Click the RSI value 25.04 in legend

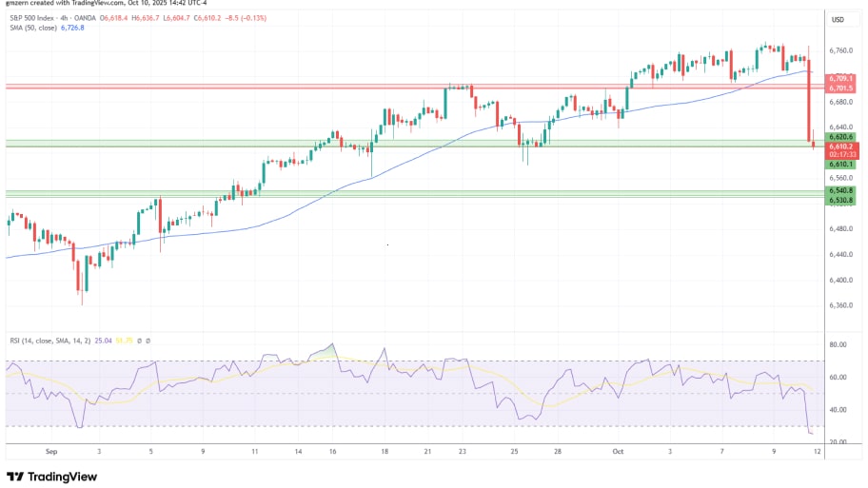102,339
